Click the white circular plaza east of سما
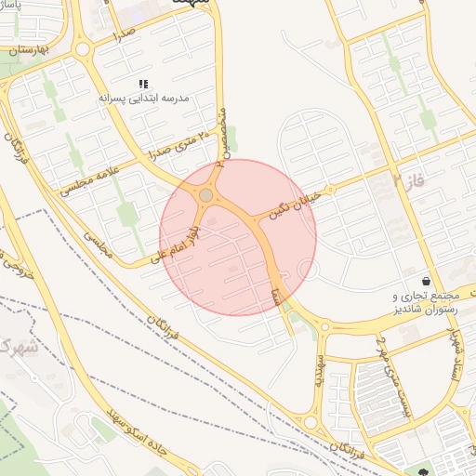Screen dimensions: 476x476 308,270
